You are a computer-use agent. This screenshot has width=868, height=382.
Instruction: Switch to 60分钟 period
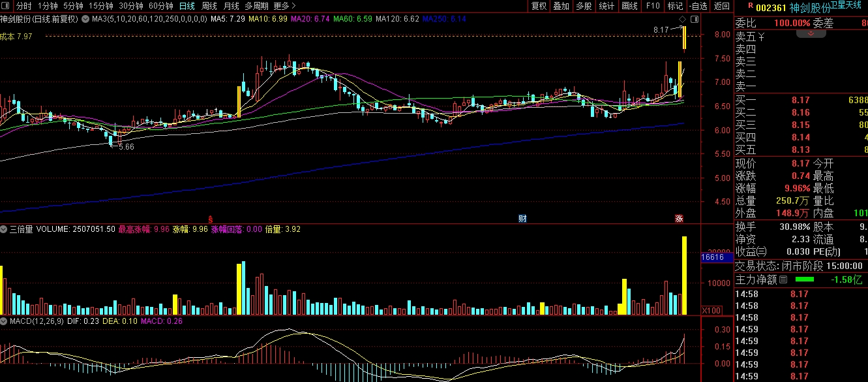(161, 6)
